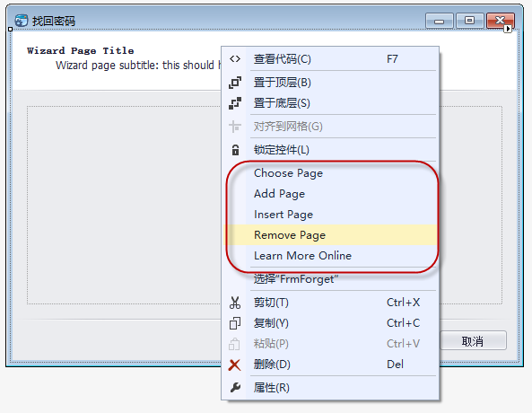
Task: Maximize the 找回密码 window
Action: click(469, 21)
